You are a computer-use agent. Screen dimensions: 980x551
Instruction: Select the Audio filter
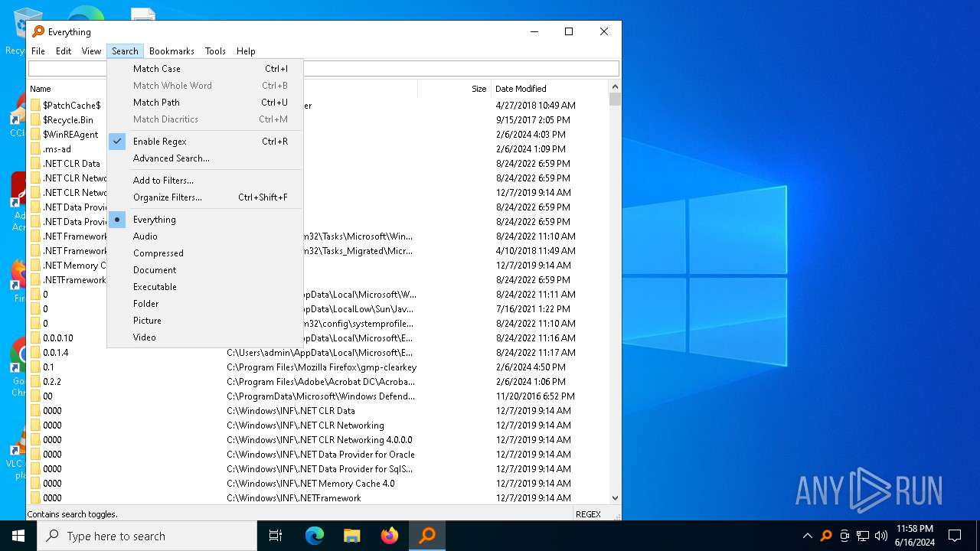click(205, 236)
